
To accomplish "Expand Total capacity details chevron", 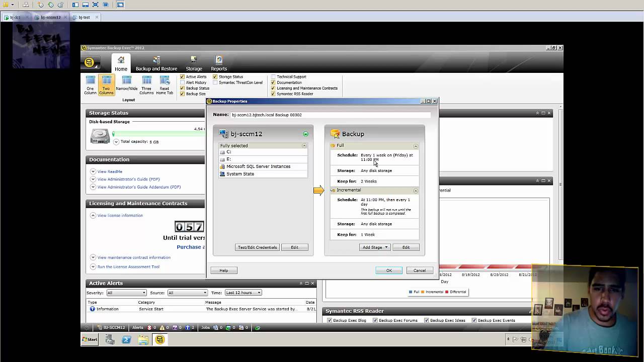I will (x=116, y=142).
